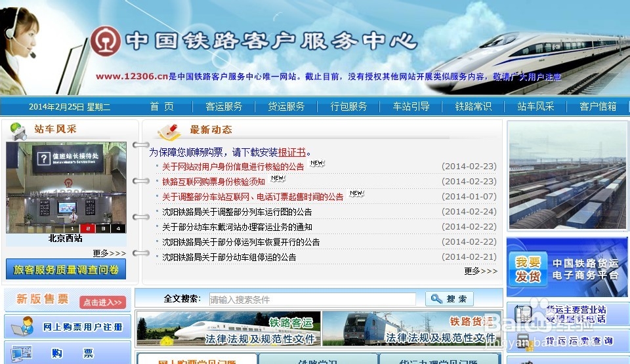The height and width of the screenshot is (364, 630).
Task: Open 更多>>> under station slideshow
Action: tap(110, 253)
